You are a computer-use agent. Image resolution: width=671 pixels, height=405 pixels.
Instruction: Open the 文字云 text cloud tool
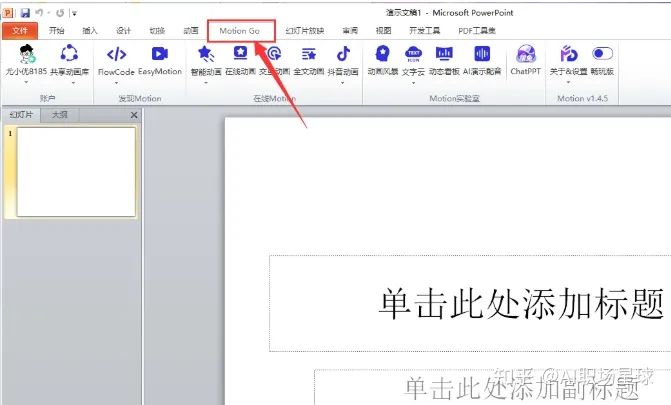(413, 54)
